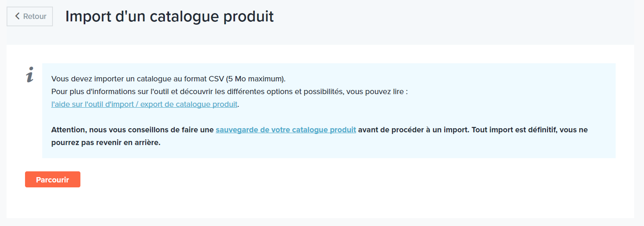Image resolution: width=644 pixels, height=226 pixels.
Task: Click the sentence about CSV format
Action: pos(168,79)
